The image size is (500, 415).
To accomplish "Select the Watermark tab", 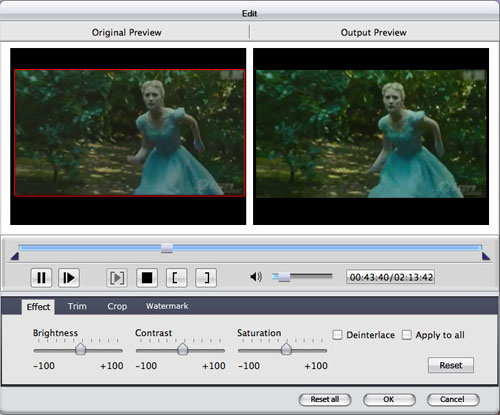I will tap(167, 306).
